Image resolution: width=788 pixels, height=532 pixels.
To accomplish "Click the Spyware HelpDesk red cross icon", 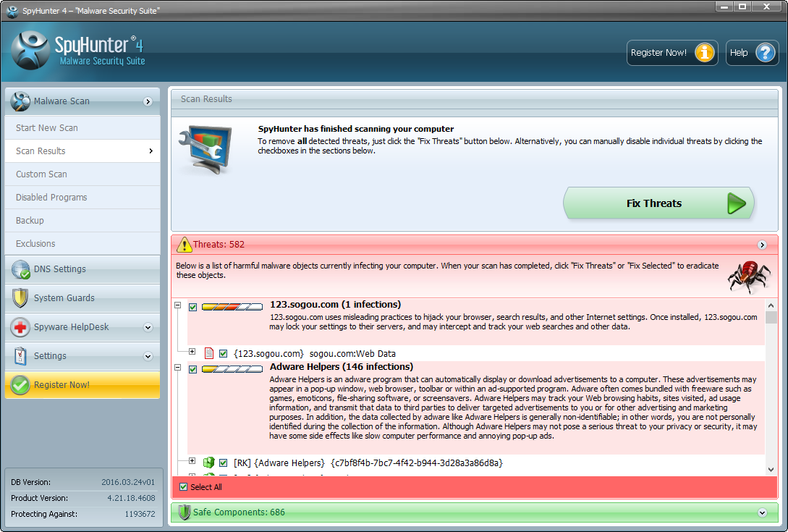I will coord(20,327).
